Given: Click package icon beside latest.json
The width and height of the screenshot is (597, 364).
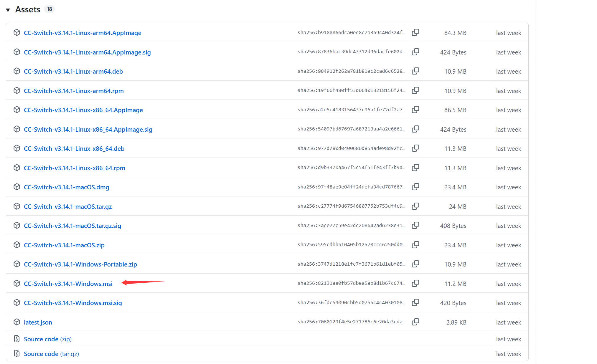Looking at the screenshot, I should pos(17,322).
